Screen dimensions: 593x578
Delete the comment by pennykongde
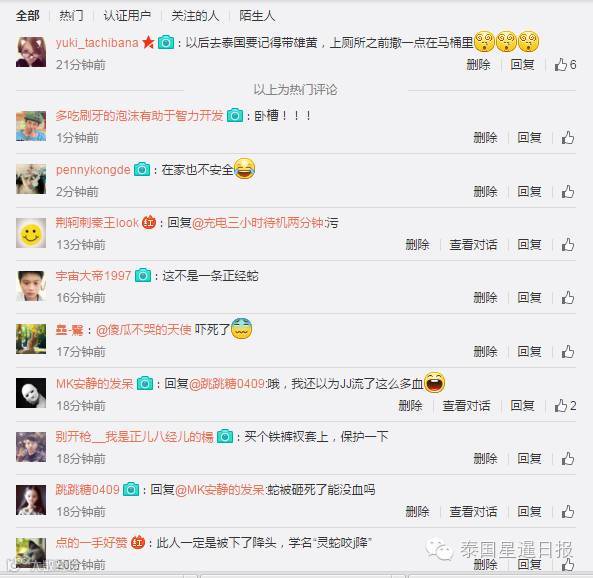(x=485, y=191)
